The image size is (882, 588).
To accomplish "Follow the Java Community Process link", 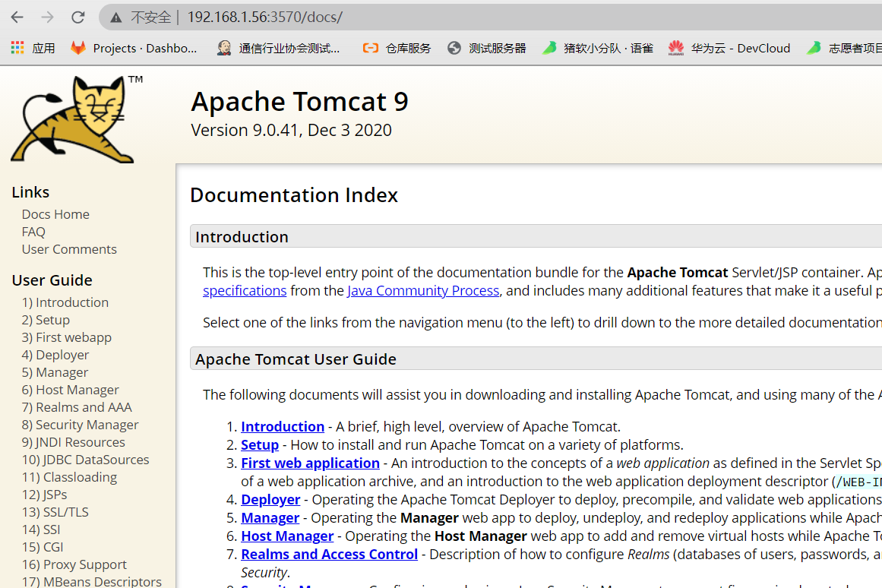I will click(423, 290).
